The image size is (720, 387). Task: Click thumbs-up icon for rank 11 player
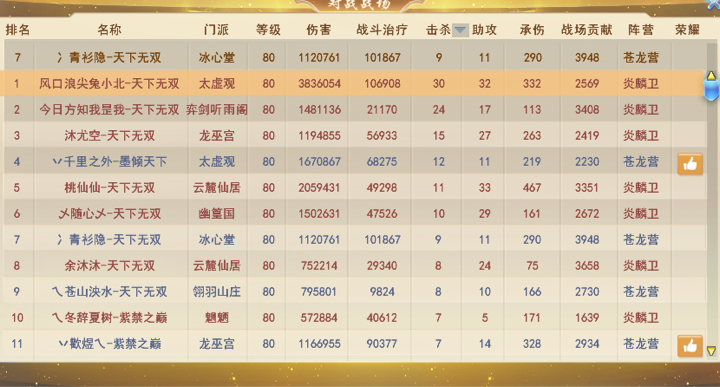coord(690,346)
